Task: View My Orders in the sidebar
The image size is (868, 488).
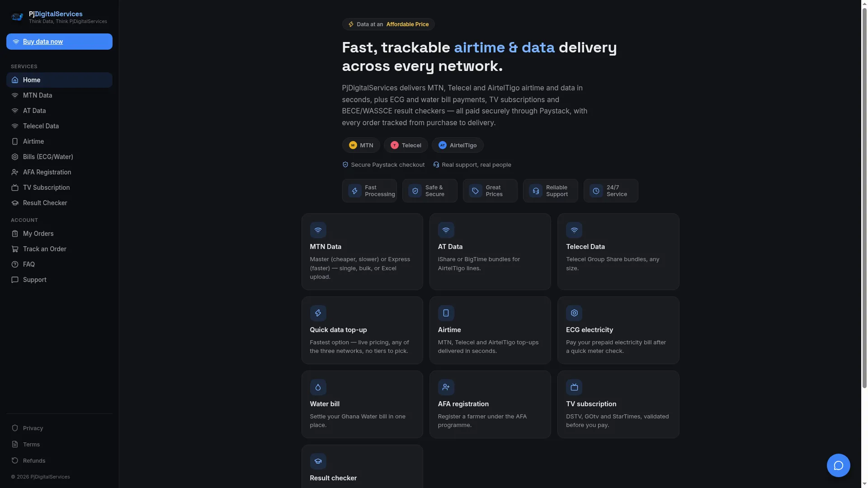Action: tap(59, 234)
